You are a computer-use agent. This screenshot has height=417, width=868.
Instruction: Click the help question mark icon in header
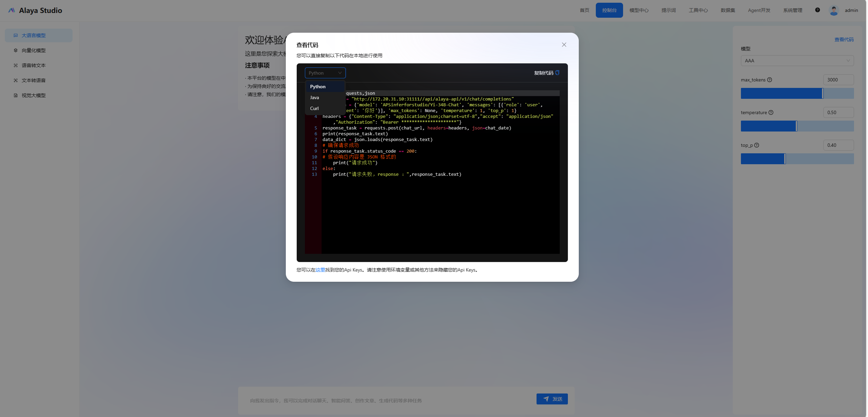coord(817,10)
